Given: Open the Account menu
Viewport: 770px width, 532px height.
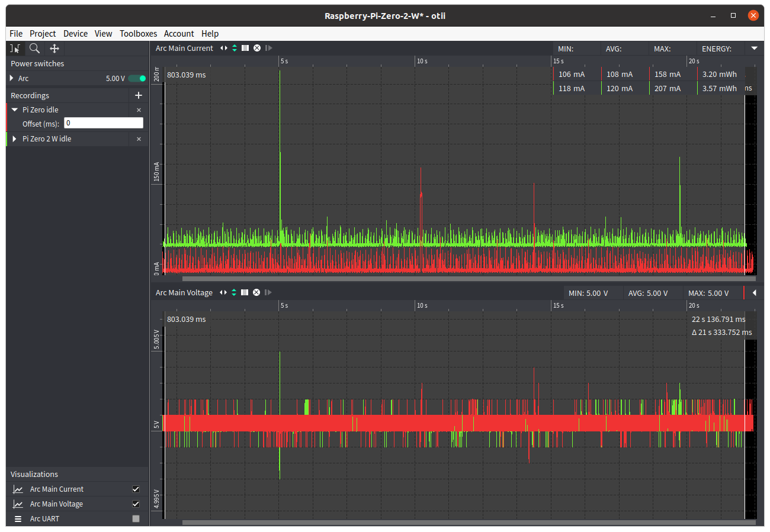Looking at the screenshot, I should 179,34.
